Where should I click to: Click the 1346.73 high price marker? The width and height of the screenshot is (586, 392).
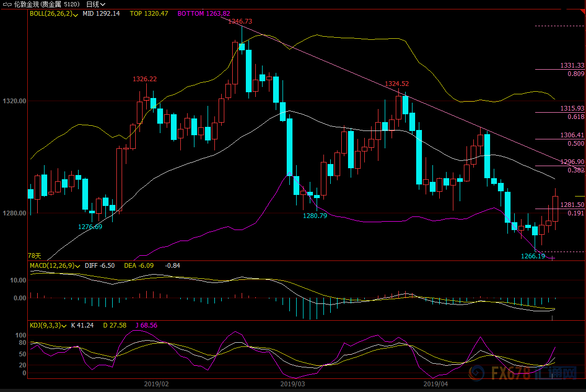pos(240,21)
